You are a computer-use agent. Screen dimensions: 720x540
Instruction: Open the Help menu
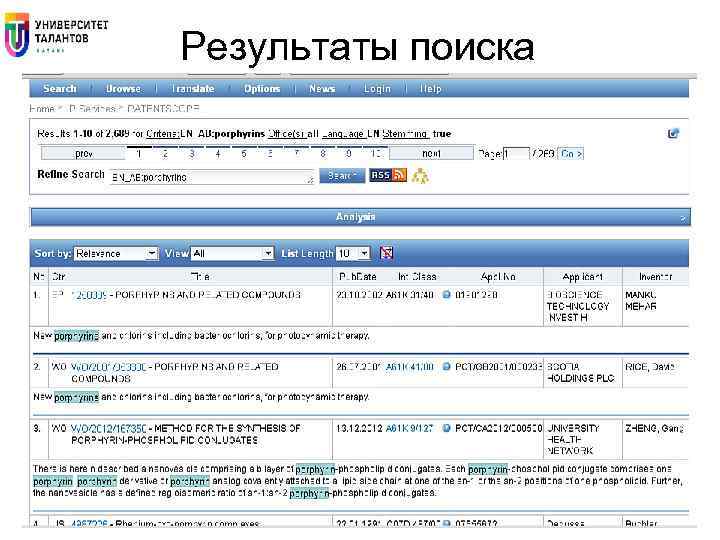pos(430,89)
